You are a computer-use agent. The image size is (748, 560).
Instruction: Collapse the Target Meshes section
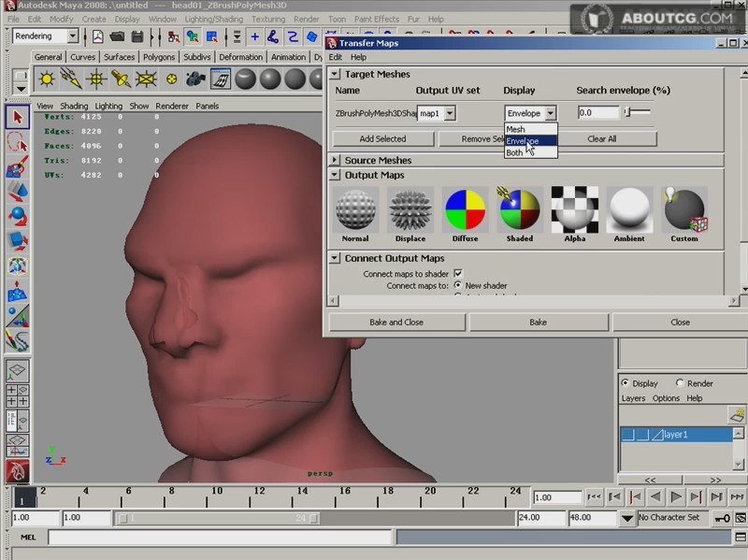point(335,74)
